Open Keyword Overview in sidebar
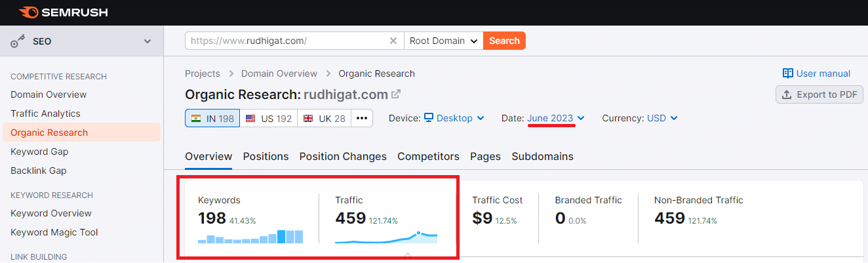Screen dimensions: 868x263 tap(51, 213)
